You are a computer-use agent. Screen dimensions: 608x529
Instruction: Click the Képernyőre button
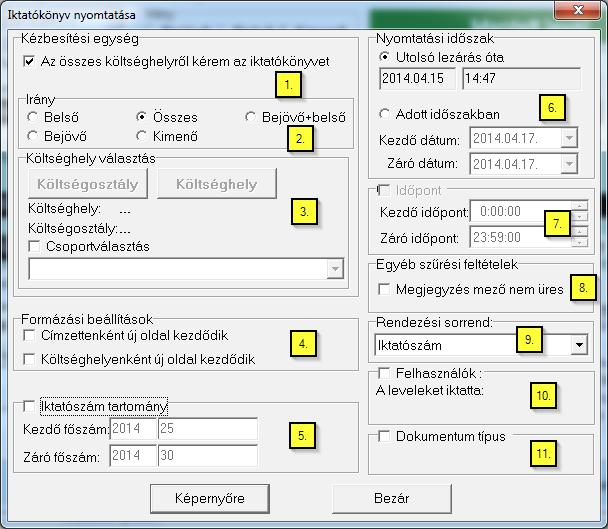coord(210,498)
